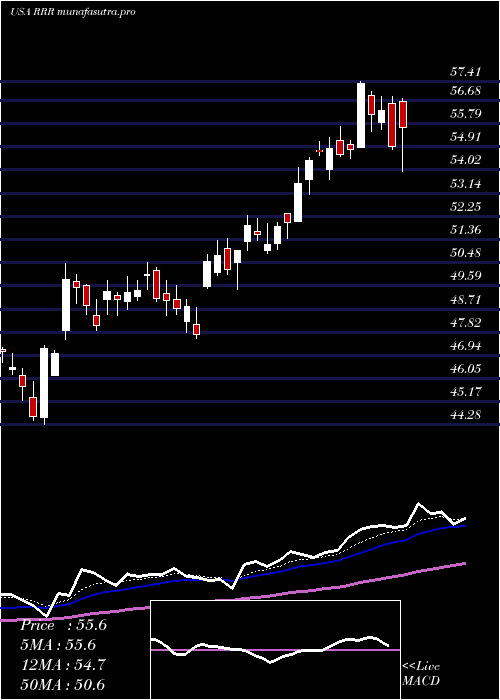This screenshot has height=700, width=500.
Task: Click the 55.79 price level label
Action: (x=465, y=114)
